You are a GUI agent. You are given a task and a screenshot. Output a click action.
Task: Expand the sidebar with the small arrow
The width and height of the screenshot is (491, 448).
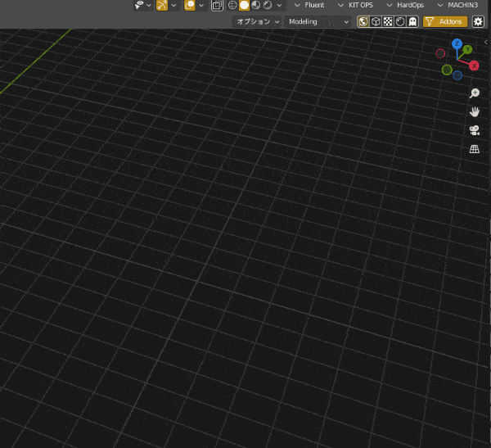485,42
